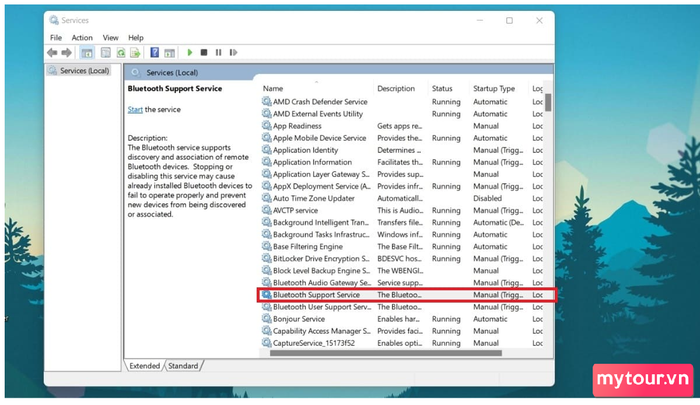
Task: Open the File menu
Action: tap(56, 38)
